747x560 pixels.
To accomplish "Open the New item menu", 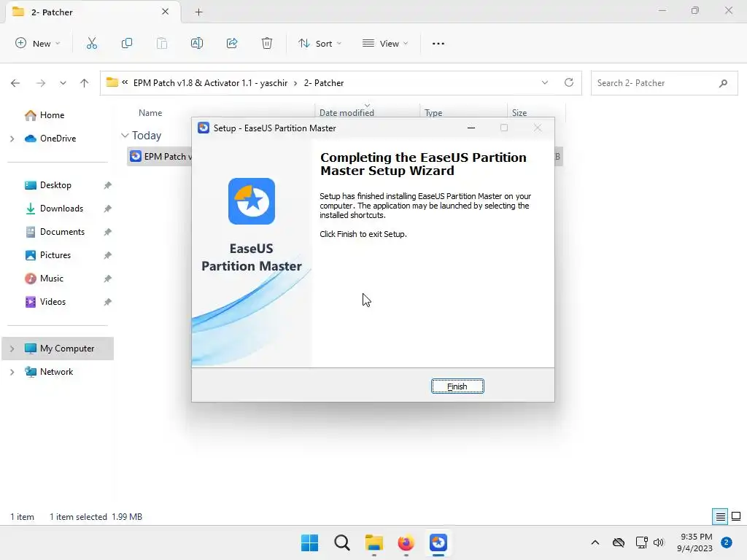I will point(38,43).
